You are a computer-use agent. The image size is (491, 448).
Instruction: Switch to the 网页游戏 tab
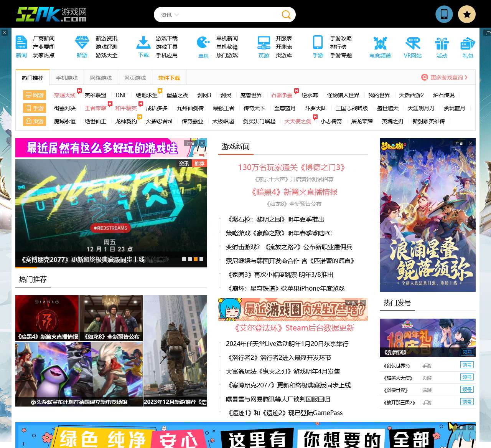coord(135,78)
